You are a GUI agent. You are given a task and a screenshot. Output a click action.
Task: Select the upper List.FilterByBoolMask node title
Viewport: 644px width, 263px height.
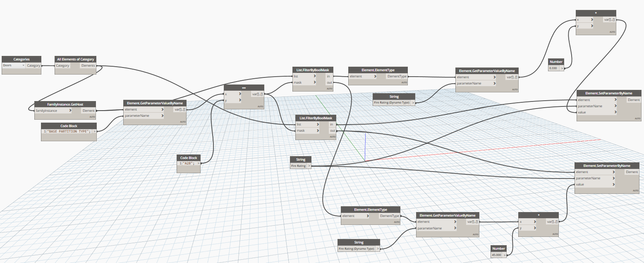(x=313, y=70)
